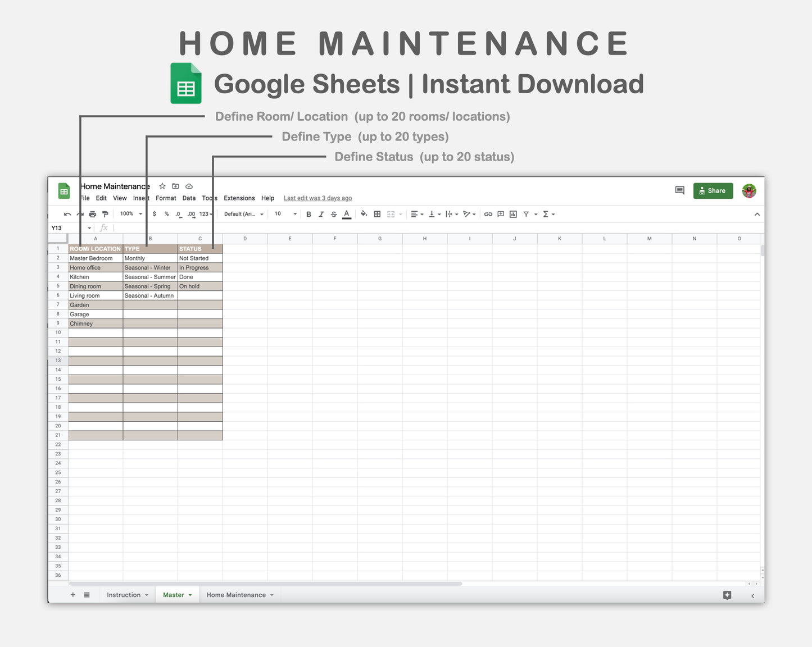
Task: Open the font dropdown showing Default Arial
Action: [243, 214]
